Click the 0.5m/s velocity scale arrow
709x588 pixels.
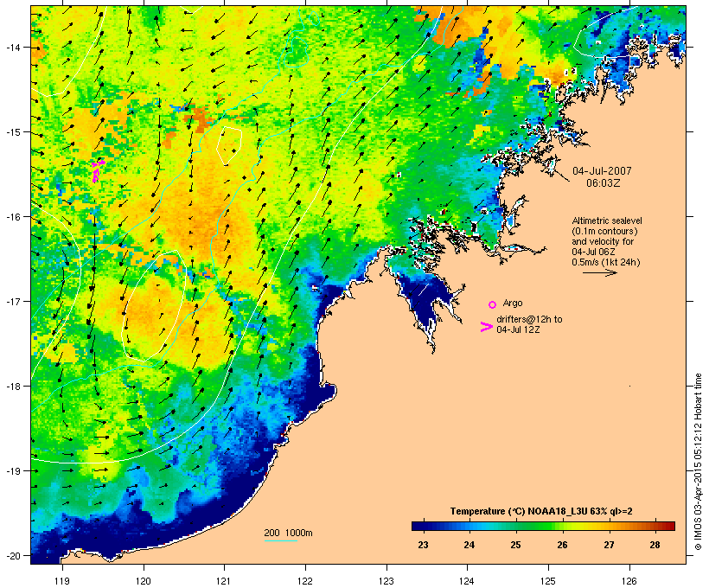(599, 272)
